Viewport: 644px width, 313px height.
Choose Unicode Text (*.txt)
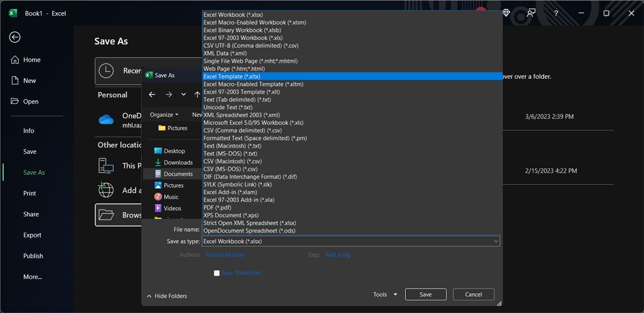[352, 107]
